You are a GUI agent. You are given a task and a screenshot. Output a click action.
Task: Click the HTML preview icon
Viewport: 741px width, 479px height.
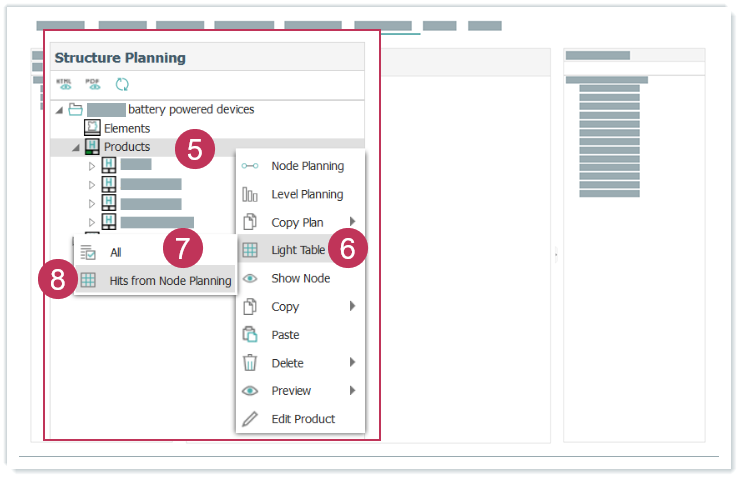point(64,85)
